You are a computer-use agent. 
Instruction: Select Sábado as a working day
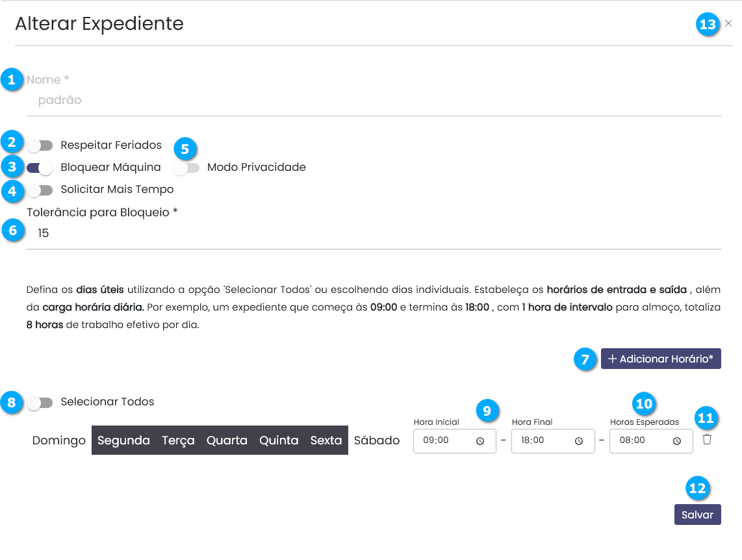click(377, 440)
